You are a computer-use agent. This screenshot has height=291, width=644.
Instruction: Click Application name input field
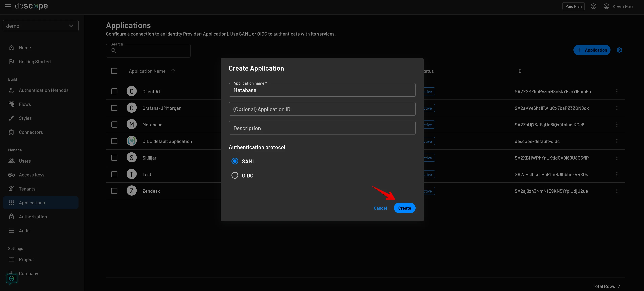click(x=322, y=89)
